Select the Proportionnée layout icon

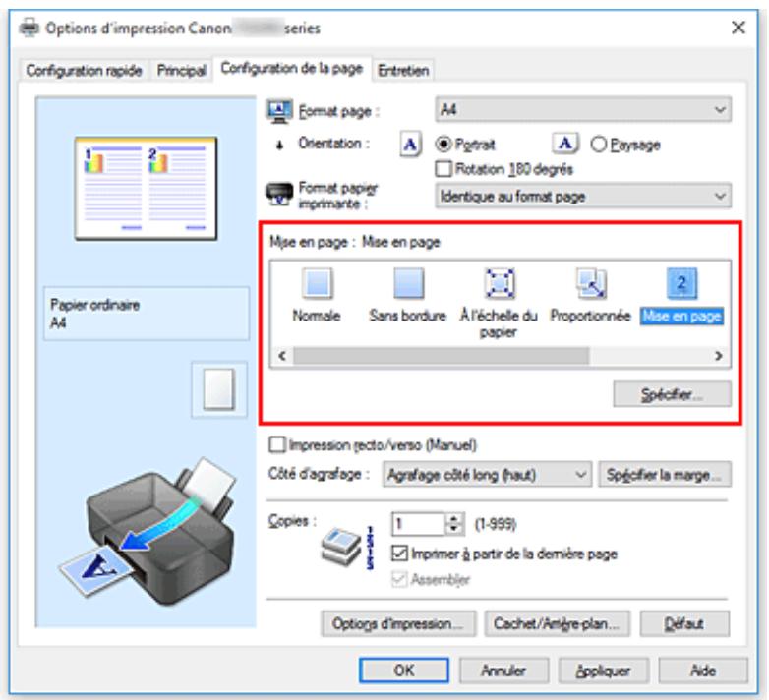(591, 283)
